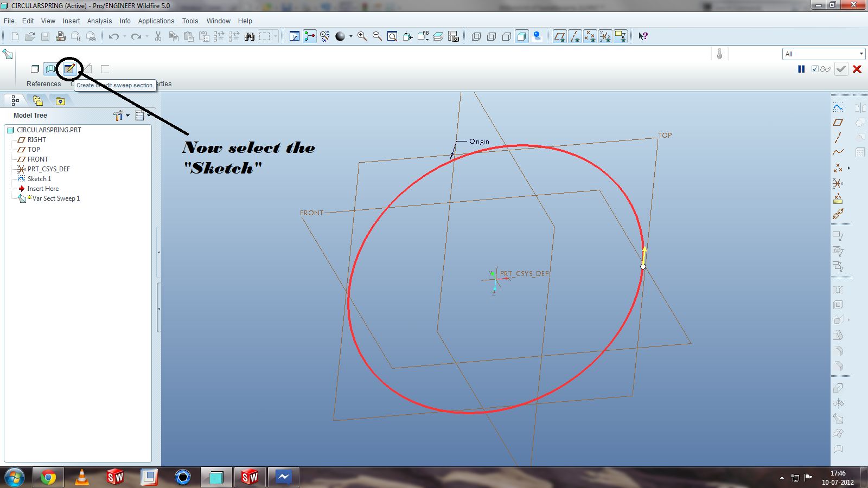Show hidden system tray icons arrow
The height and width of the screenshot is (488, 868).
coord(782,478)
